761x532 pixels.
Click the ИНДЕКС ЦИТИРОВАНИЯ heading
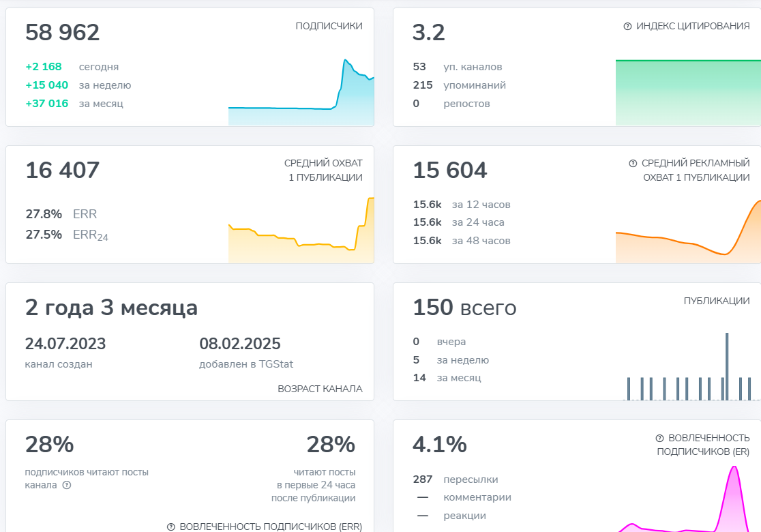pos(693,27)
